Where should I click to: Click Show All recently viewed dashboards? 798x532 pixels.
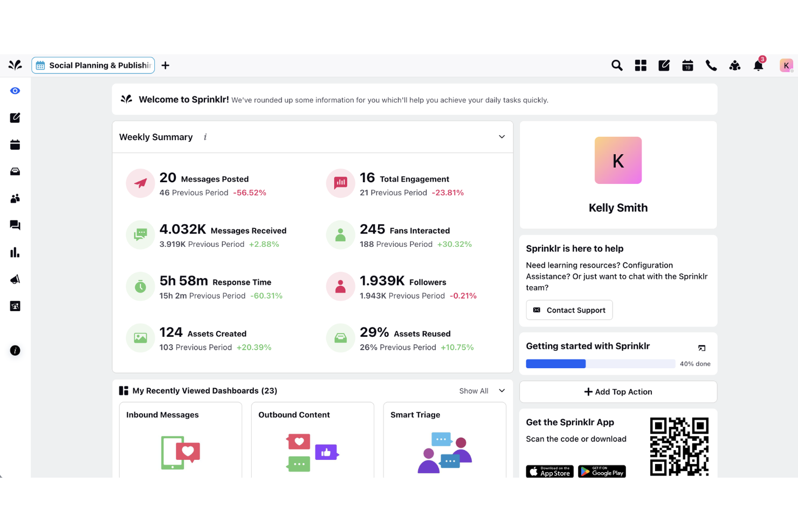[x=473, y=391]
